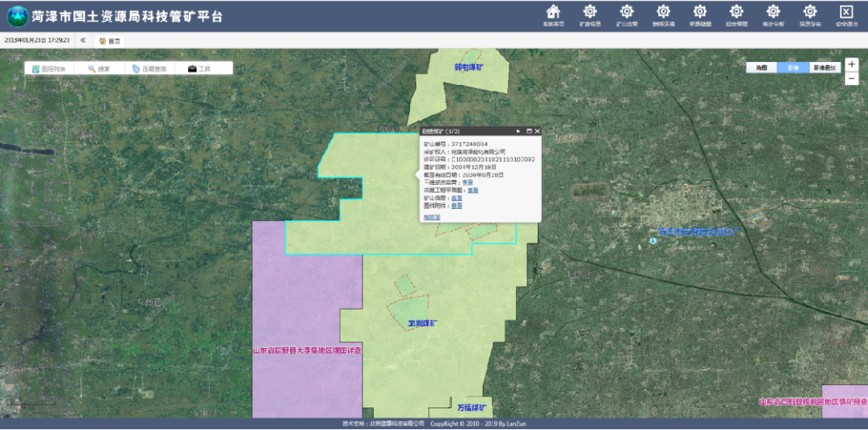Zoom in with the plus button
Viewport: 868px width, 430px height.
[x=852, y=64]
